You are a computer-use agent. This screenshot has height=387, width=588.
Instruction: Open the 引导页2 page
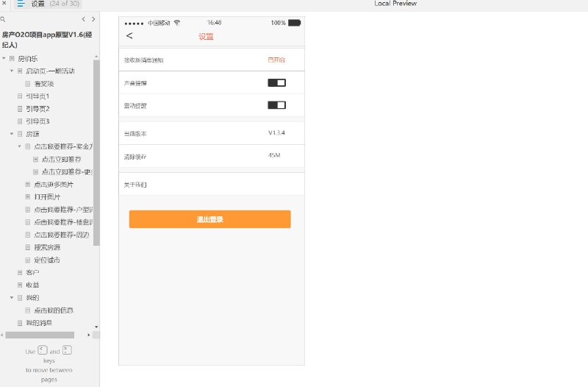pyautogui.click(x=37, y=109)
